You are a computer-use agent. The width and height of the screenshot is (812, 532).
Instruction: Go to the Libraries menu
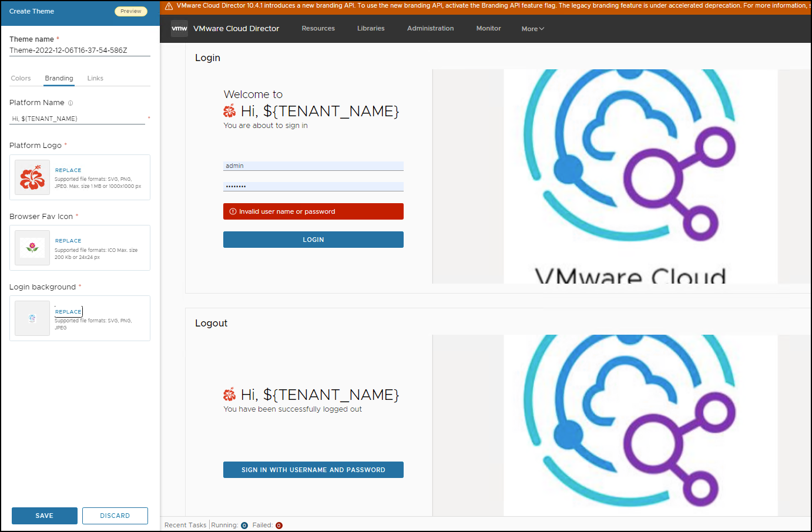[371, 28]
